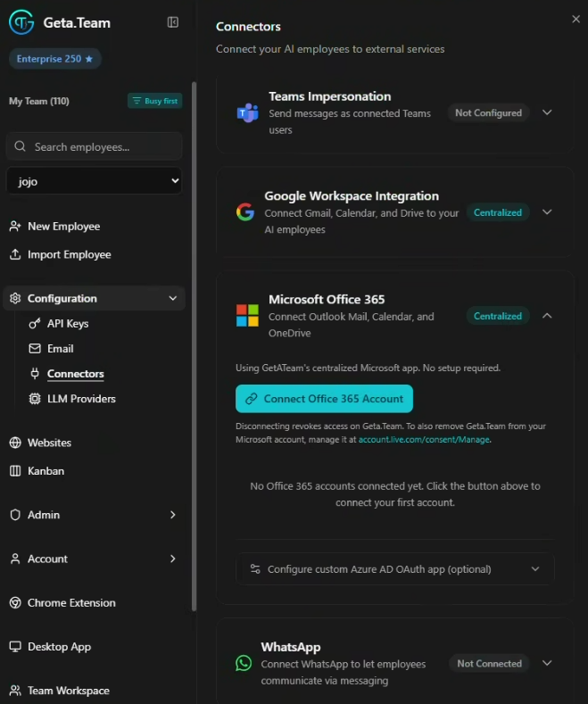Click the Admin shield icon
588x704 pixels.
click(x=15, y=515)
